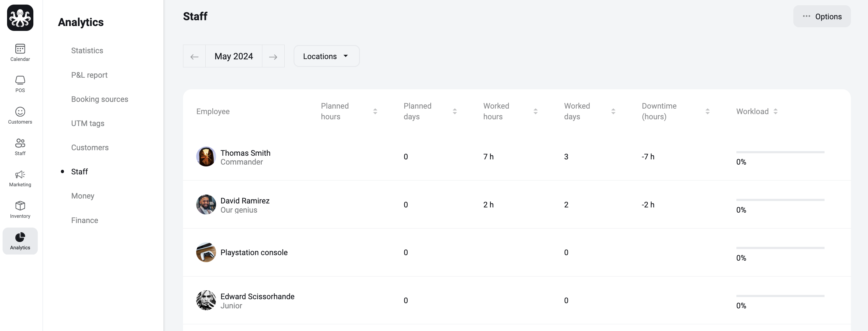Viewport: 868px width, 331px height.
Task: Click Thomas Smith's avatar
Action: [x=206, y=157]
